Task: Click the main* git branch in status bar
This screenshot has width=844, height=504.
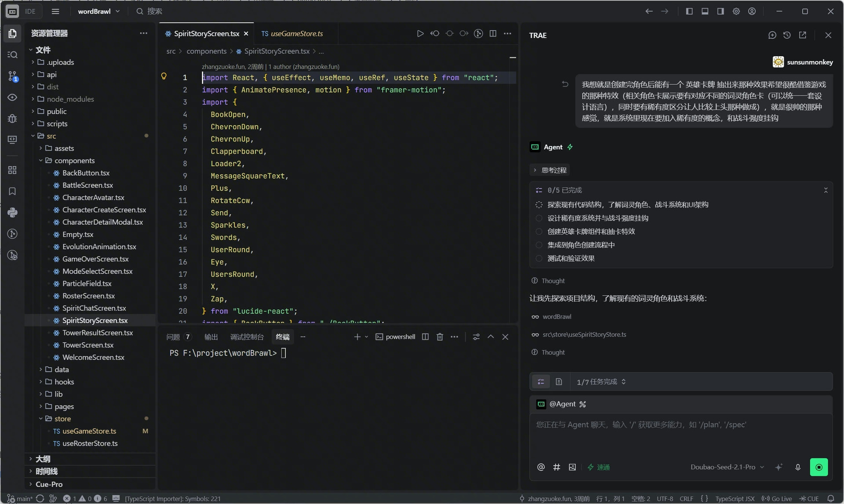Action: coord(20,499)
